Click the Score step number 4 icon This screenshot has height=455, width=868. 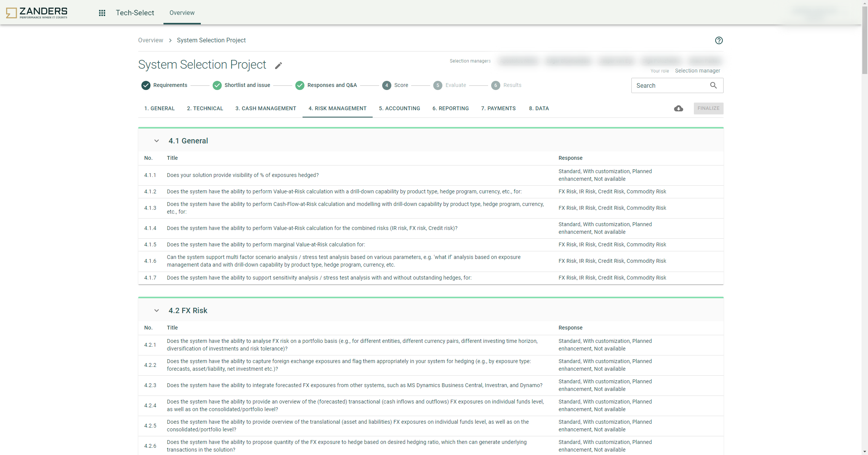(x=386, y=85)
